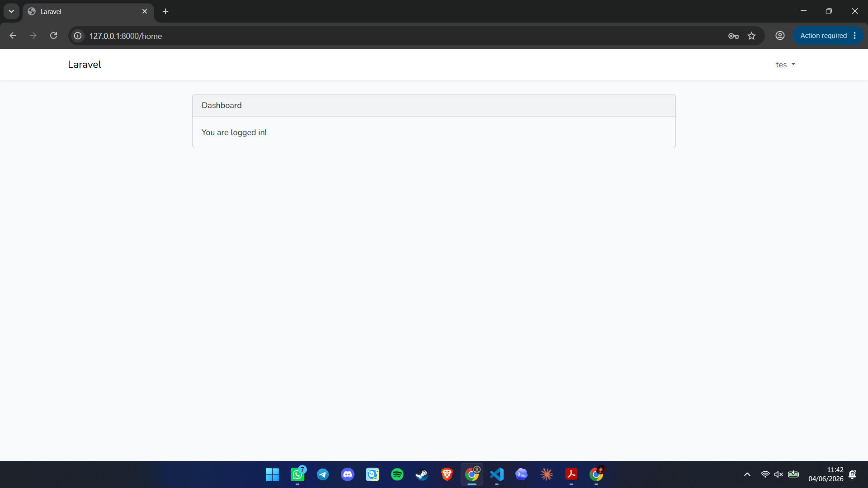Click the "You are logged in!" message
The height and width of the screenshot is (488, 868).
click(x=234, y=132)
